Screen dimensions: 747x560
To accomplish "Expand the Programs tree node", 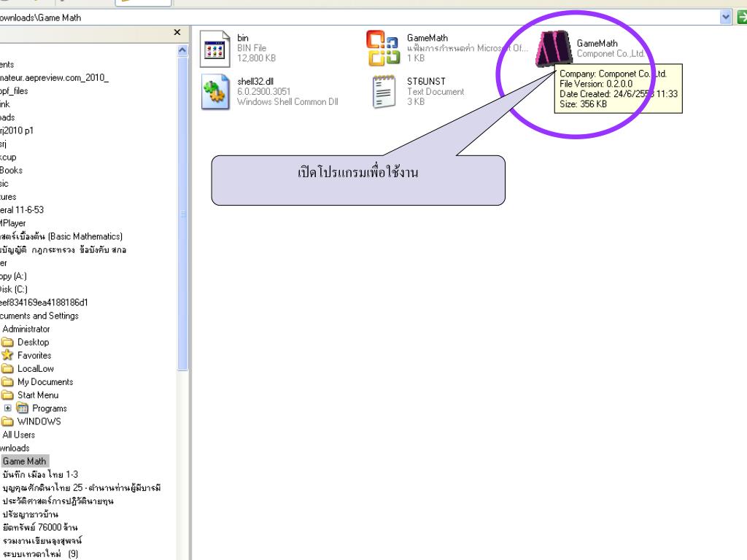I will point(7,408).
